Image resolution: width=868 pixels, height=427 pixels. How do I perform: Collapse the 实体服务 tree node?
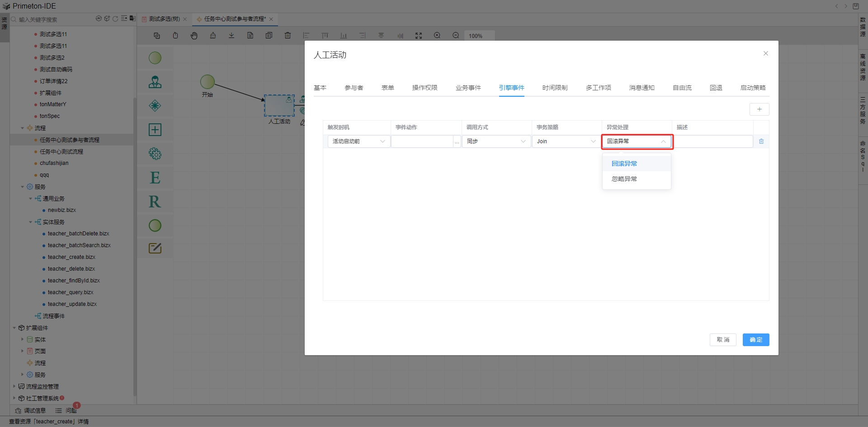31,222
